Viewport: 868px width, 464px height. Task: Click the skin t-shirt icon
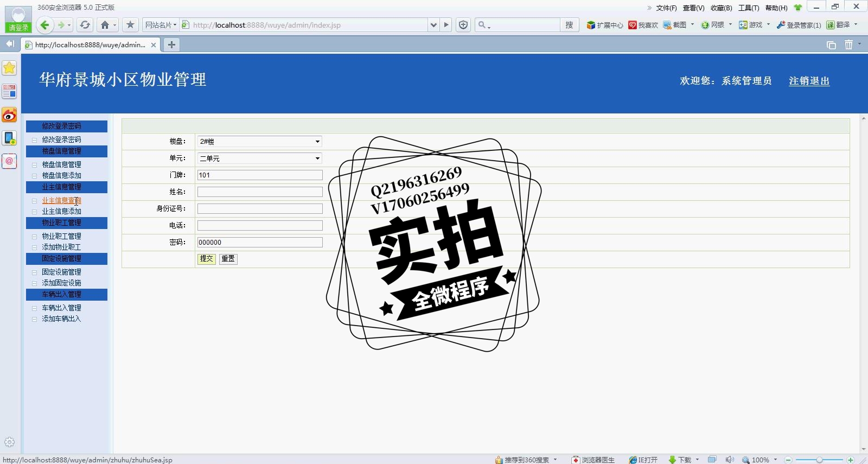coord(797,8)
